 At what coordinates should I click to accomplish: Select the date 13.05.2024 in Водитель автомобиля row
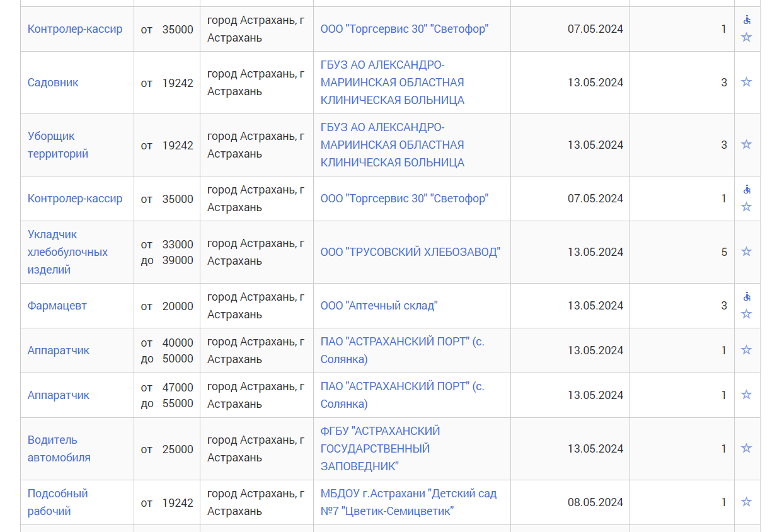(x=595, y=449)
